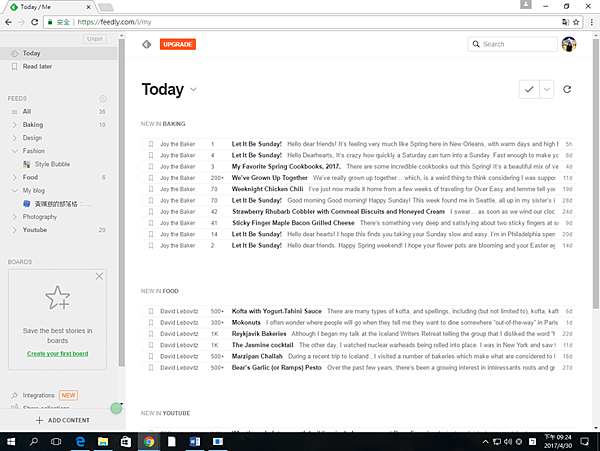Screen dimensions: 600x451
Task: Open the mark-as-read options dropdown
Action: pos(547,90)
